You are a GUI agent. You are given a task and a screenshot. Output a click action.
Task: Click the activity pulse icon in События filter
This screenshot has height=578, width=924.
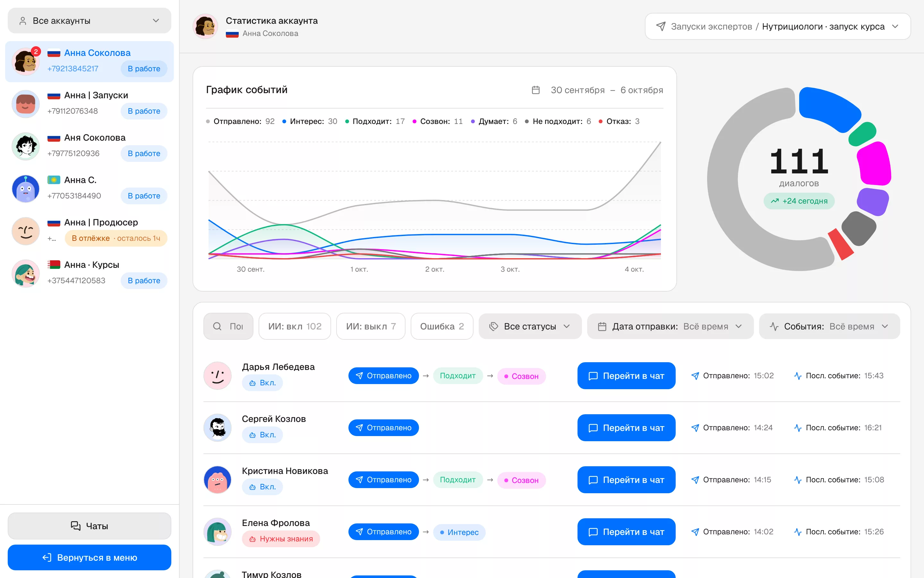tap(774, 326)
